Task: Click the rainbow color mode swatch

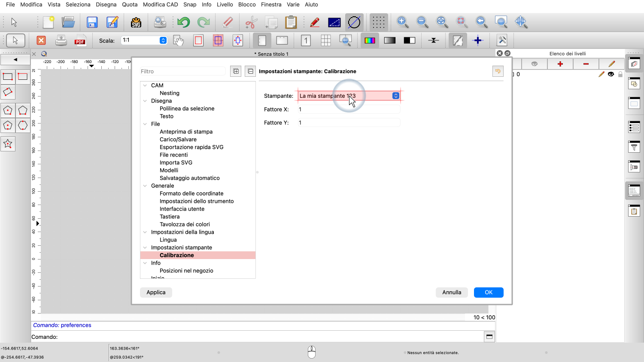Action: [370, 41]
